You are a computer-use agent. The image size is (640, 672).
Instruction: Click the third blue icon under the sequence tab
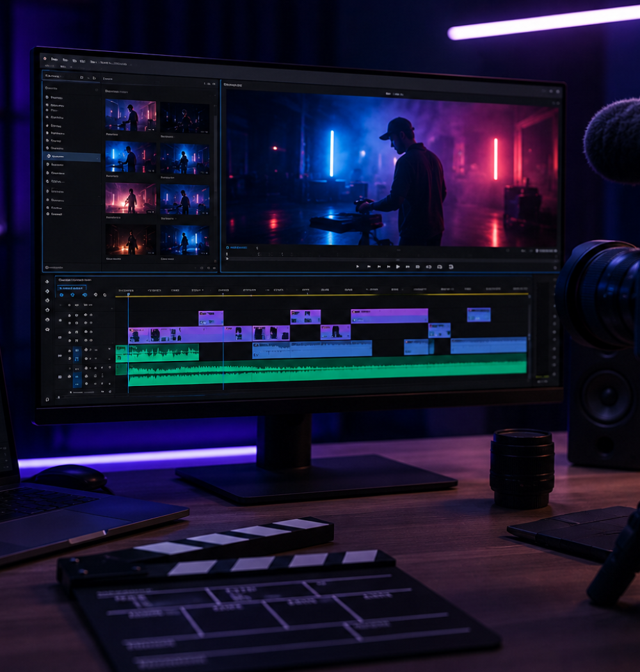tap(84, 295)
